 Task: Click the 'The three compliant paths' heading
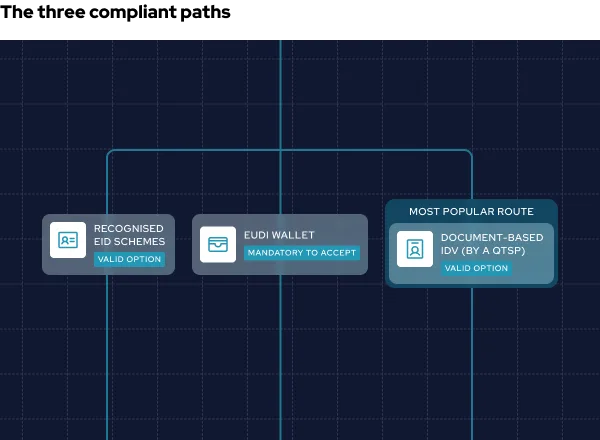click(115, 12)
